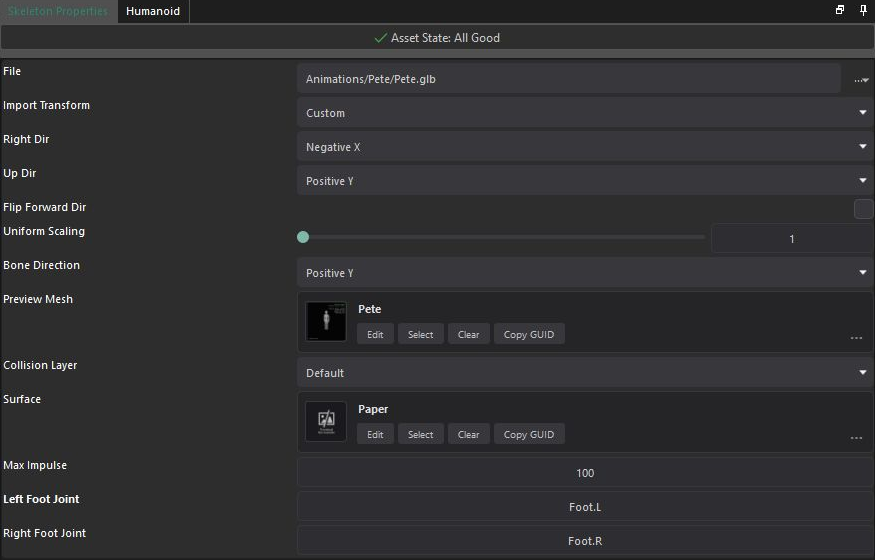Click Select for Surface Paper

420,434
